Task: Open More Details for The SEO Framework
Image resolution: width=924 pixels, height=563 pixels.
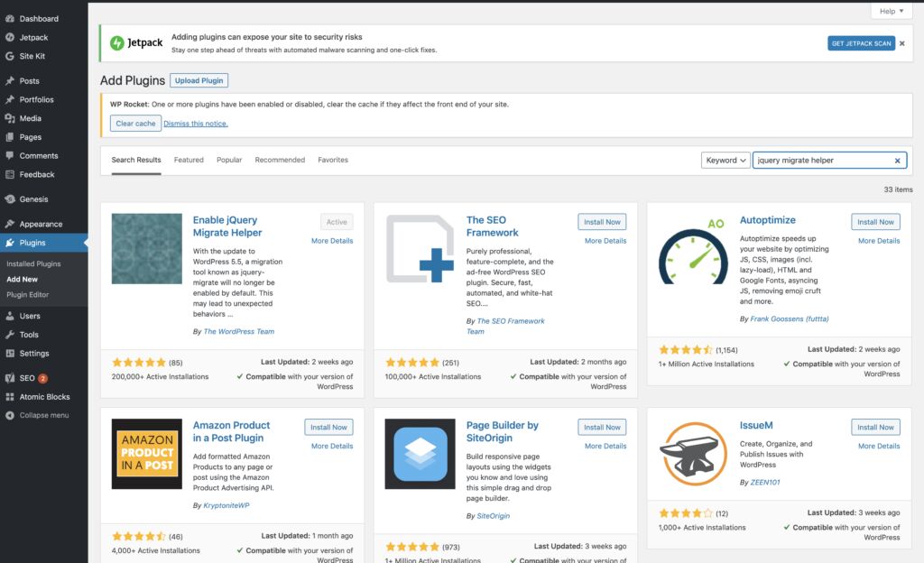Action: (605, 240)
